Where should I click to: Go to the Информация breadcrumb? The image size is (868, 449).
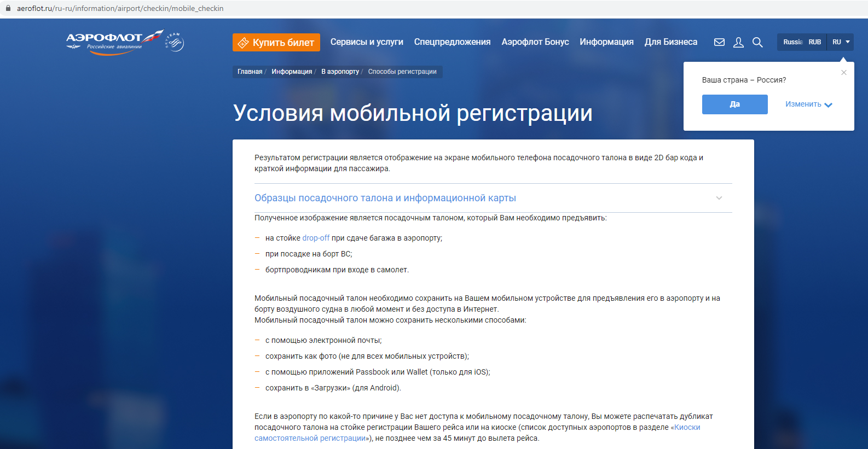click(x=292, y=72)
